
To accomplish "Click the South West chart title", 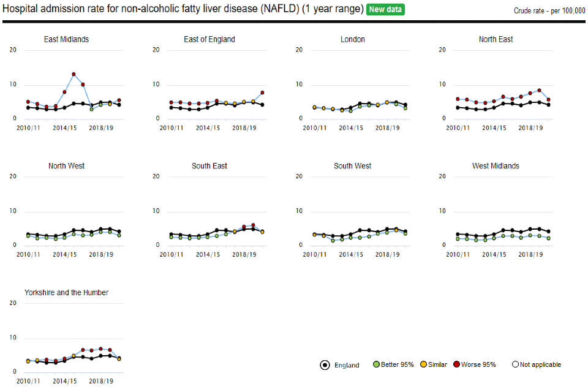I will pyautogui.click(x=353, y=166).
